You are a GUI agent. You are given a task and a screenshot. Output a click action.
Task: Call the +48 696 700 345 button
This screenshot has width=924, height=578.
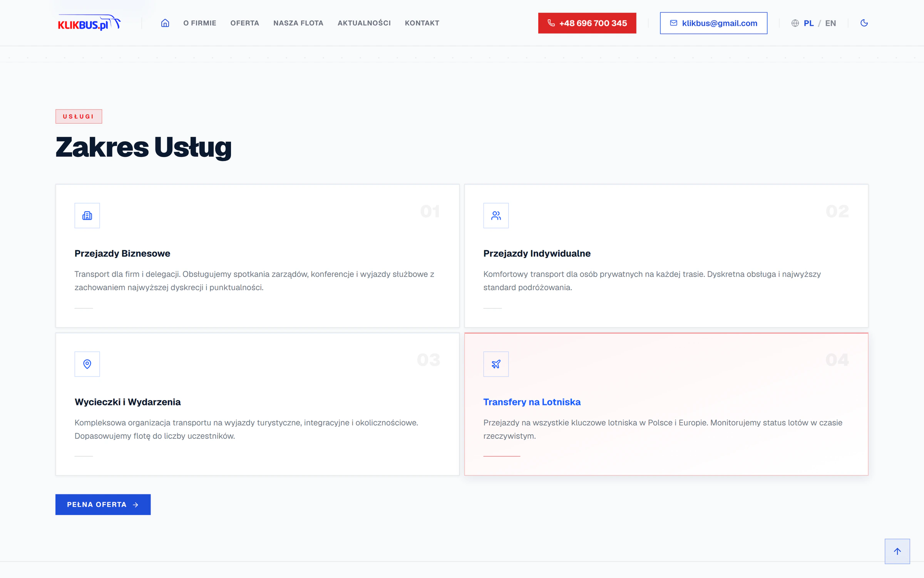click(587, 23)
